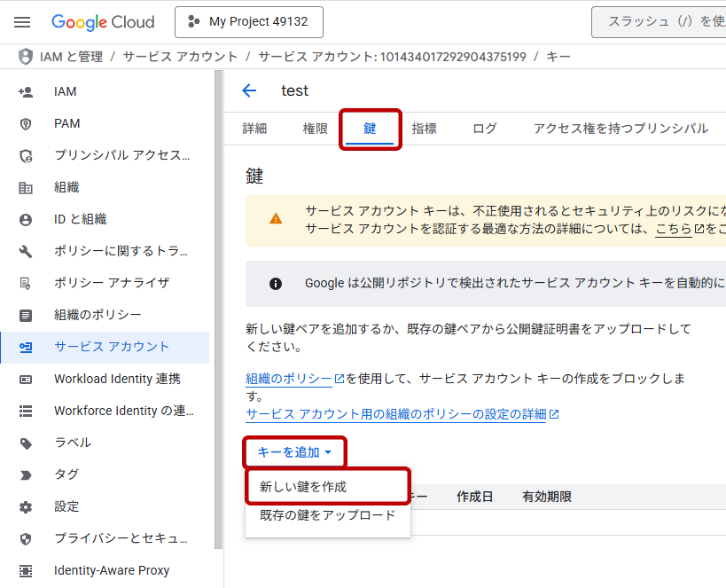Switch to the 権限 tab

pos(316,129)
